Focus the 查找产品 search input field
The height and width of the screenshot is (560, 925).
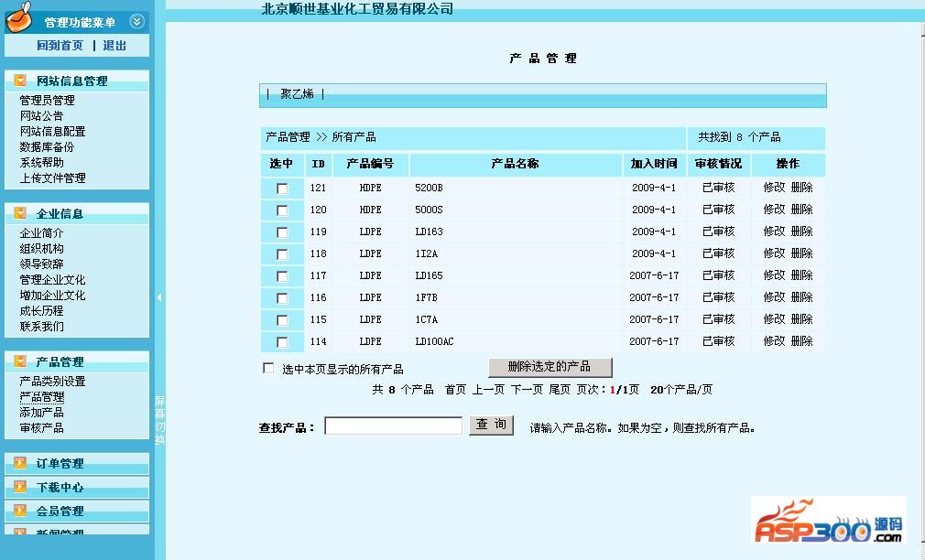[394, 425]
